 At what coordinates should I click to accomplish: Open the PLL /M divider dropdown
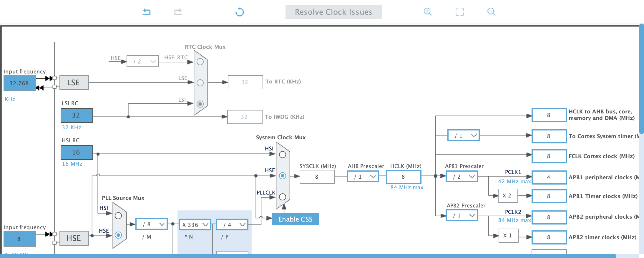tap(152, 225)
